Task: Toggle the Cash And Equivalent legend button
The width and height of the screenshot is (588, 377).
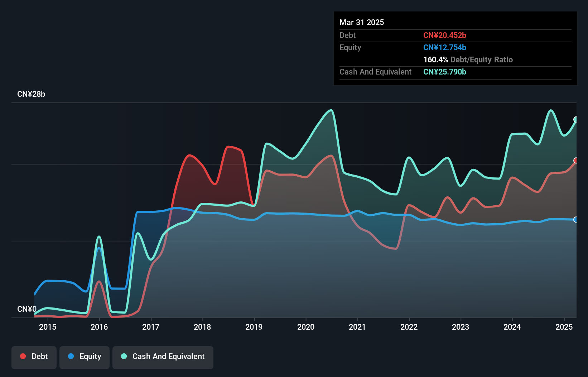Action: coord(163,357)
